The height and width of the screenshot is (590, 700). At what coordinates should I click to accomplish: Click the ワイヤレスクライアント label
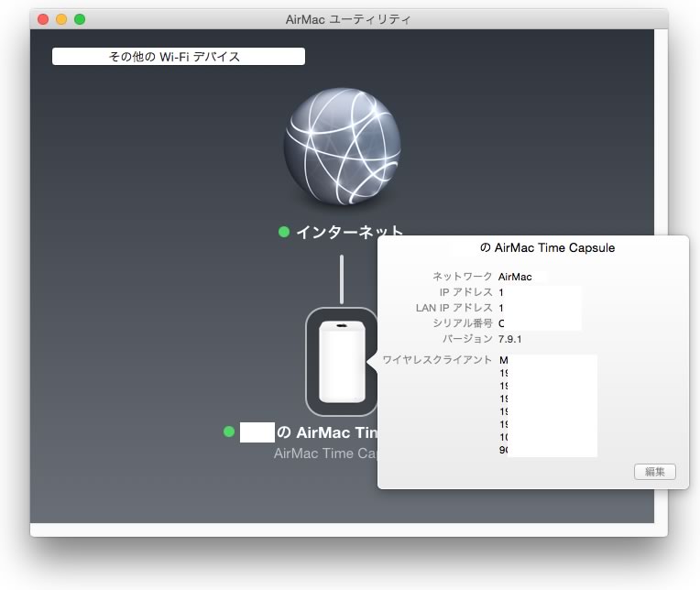(x=437, y=360)
